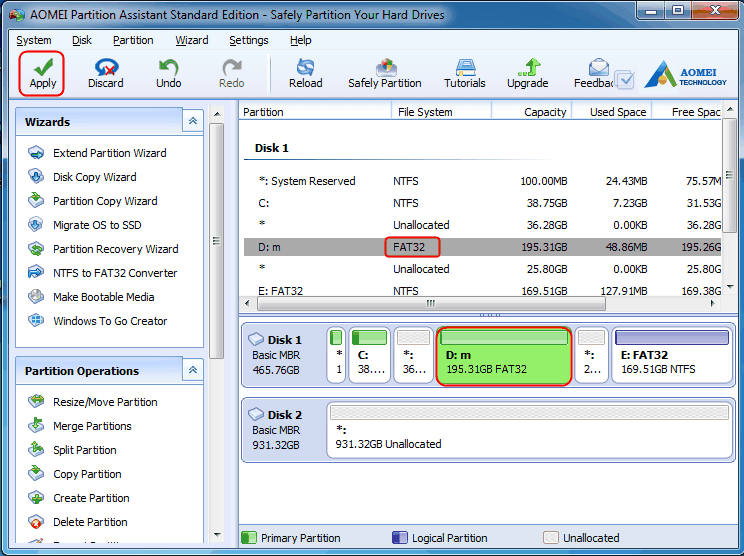Viewport: 744px width, 556px height.
Task: Open the Help menu
Action: (x=300, y=40)
